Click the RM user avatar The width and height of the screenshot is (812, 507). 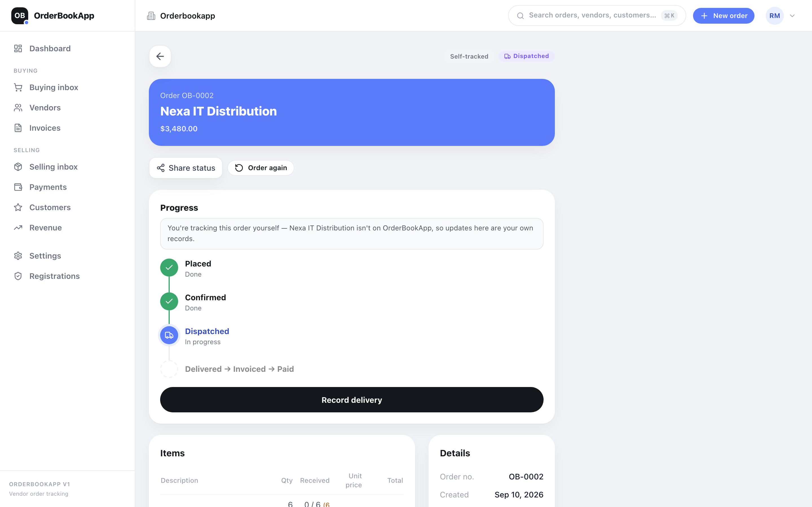tap(775, 16)
